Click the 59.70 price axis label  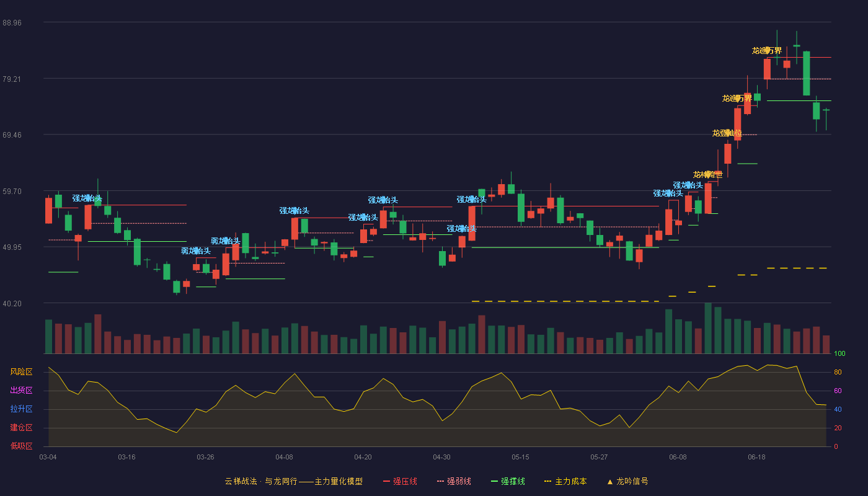coord(12,191)
